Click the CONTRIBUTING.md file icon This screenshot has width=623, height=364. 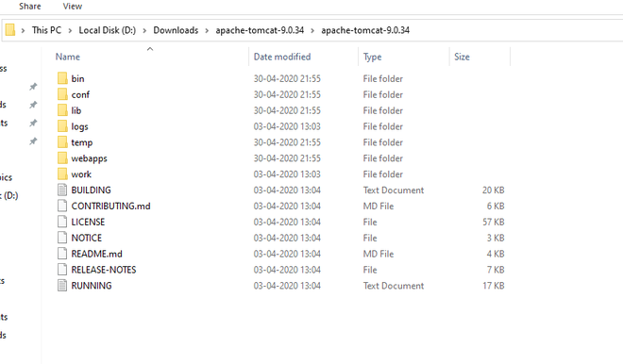pyautogui.click(x=62, y=206)
